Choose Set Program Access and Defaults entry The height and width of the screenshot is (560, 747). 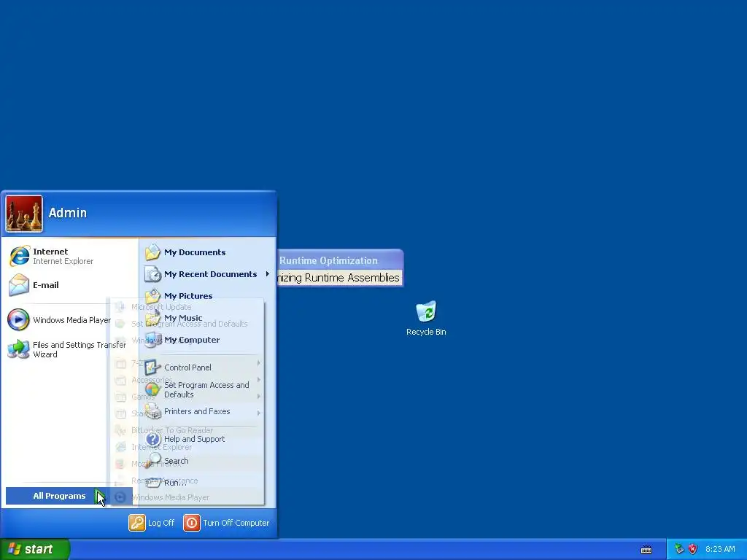point(206,389)
